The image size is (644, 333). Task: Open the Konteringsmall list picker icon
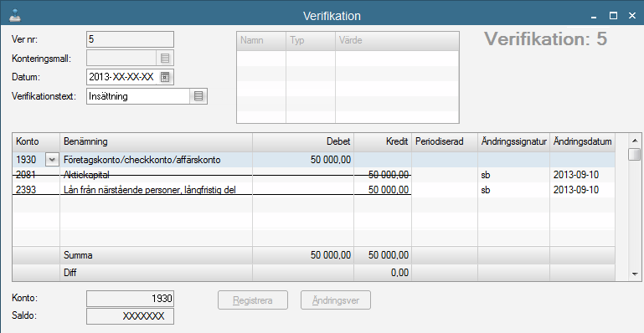(165, 59)
